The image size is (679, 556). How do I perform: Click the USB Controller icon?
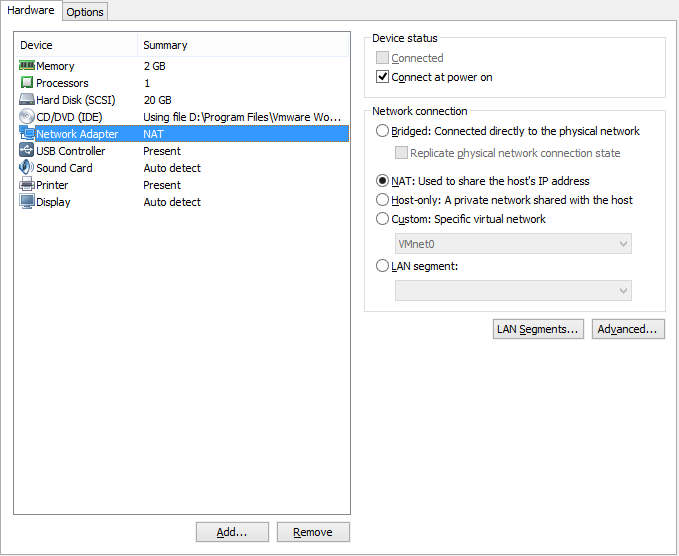(27, 151)
